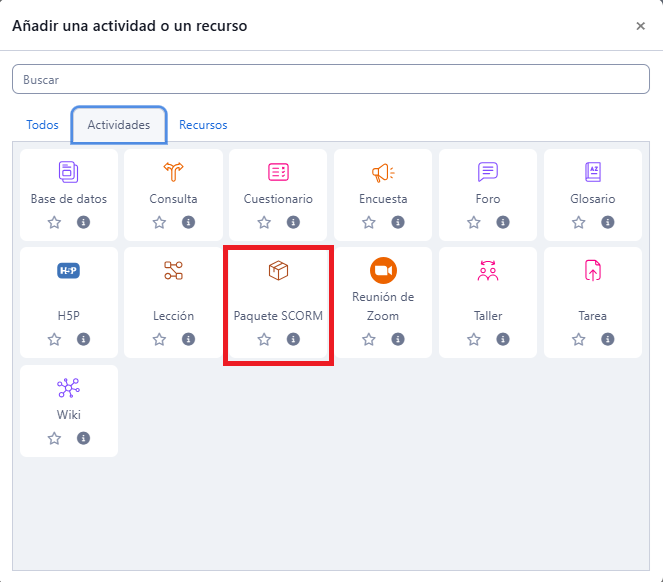Pick the Encuesta megaphone icon
This screenshot has height=582, width=663.
(x=383, y=171)
